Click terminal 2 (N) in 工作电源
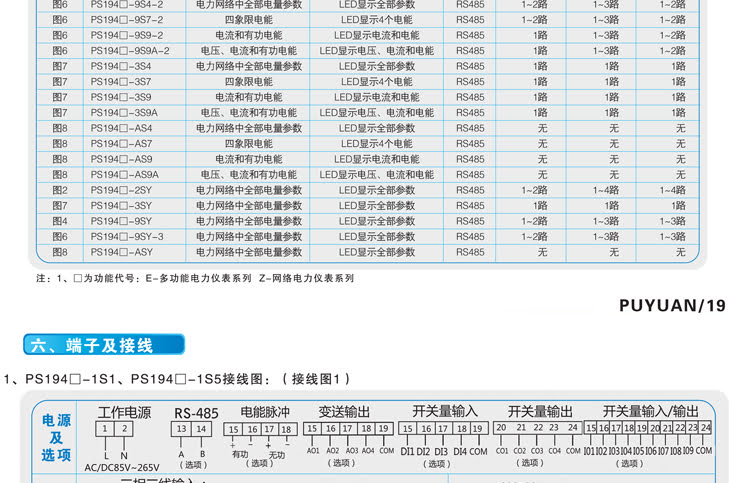Viewport: 731px width, 483px height. (124, 429)
